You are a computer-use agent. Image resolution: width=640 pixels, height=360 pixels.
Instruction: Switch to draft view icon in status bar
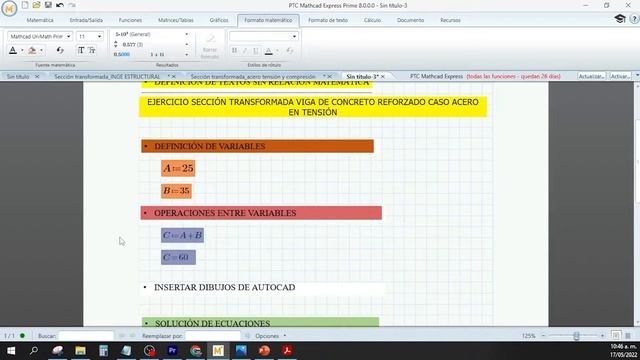[x=628, y=336]
